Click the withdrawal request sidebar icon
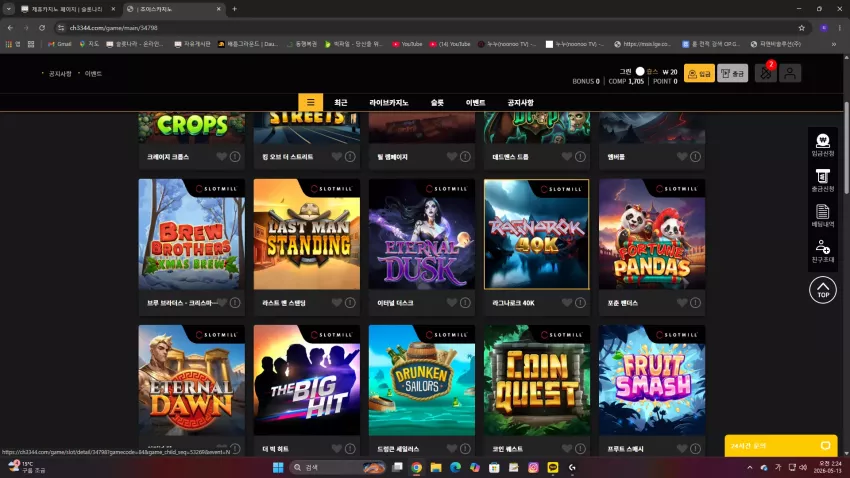 click(x=822, y=180)
